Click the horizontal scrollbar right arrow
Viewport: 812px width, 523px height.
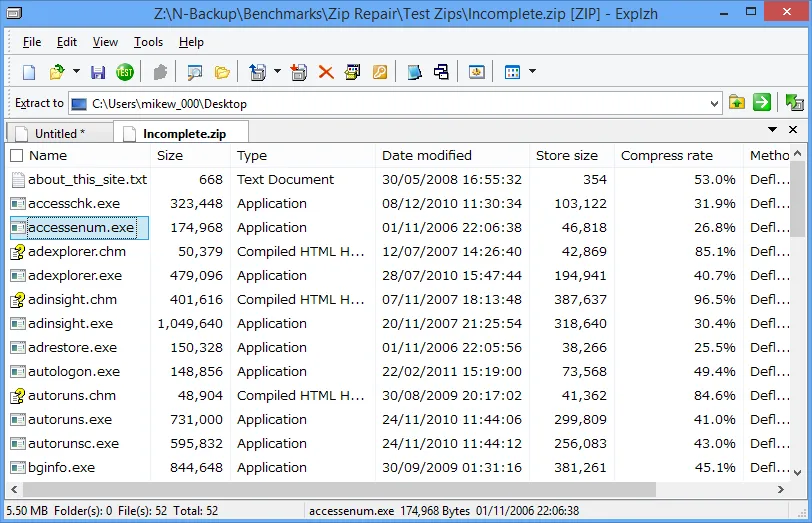tap(780, 489)
